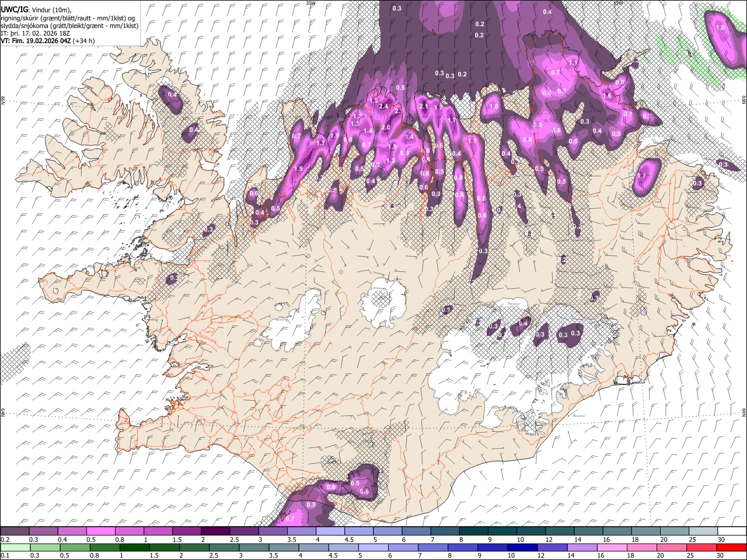Image resolution: width=747 pixels, height=560 pixels.
Task: Pick darkest purple snow swatch between 2 and 2.5
Action: pos(215,531)
